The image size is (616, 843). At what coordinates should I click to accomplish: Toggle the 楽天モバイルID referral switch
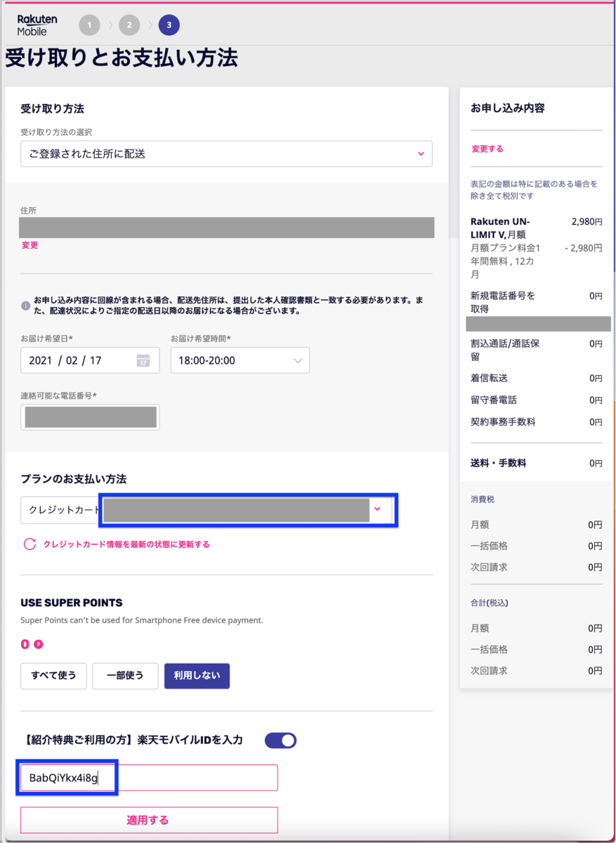coord(280,740)
